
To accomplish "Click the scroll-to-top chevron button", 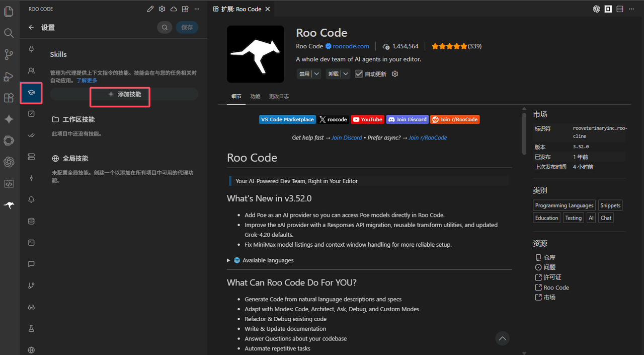I will click(x=502, y=338).
